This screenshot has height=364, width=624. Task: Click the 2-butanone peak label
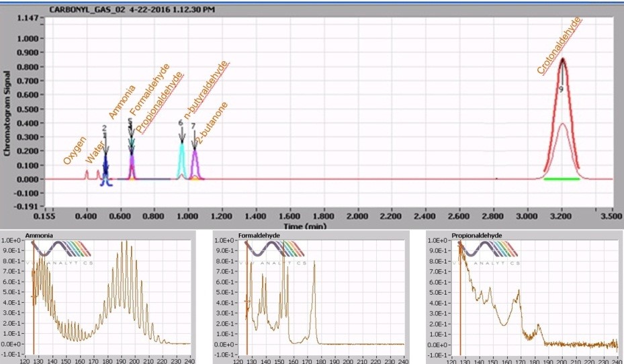212,123
